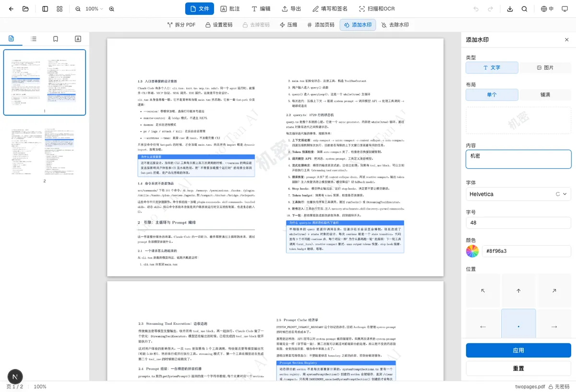Show annotations panel icon
The width and height of the screenshot is (576, 392).
(78, 39)
